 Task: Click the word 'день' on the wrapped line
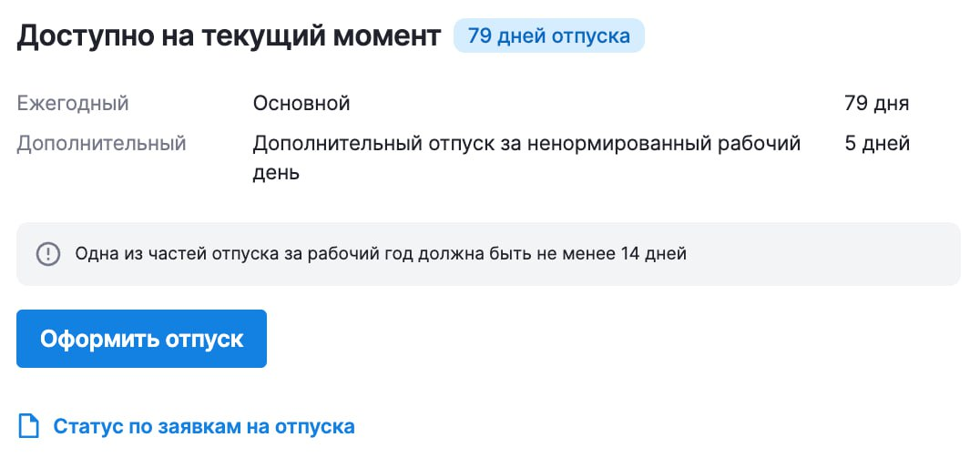point(276,172)
